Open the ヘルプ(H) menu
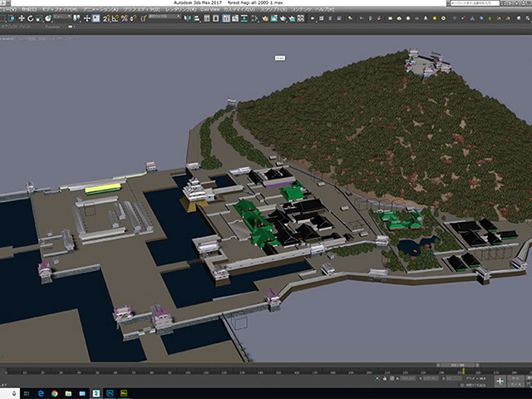 [x=323, y=9]
